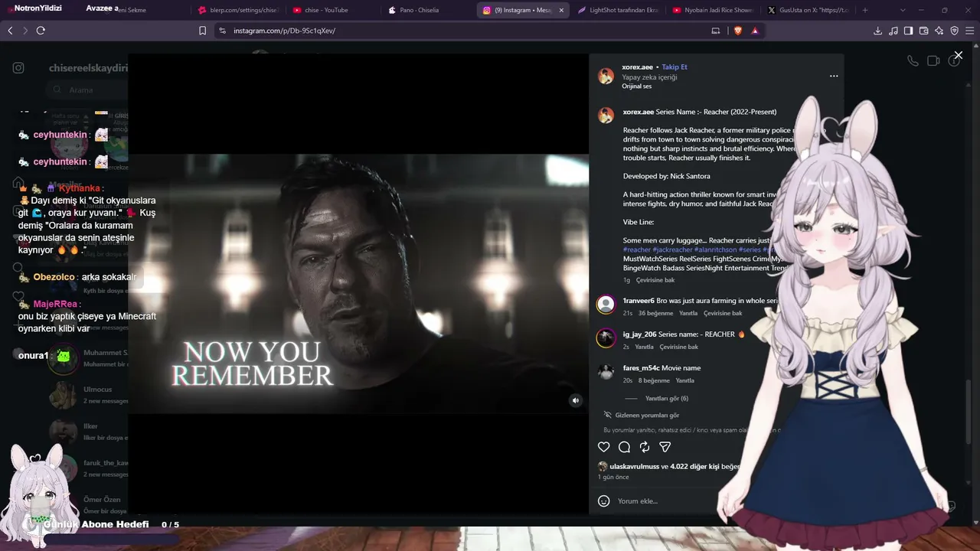View 36 beğenme likes on 1ranveer6's comment
This screenshot has height=551, width=980.
[x=655, y=313]
